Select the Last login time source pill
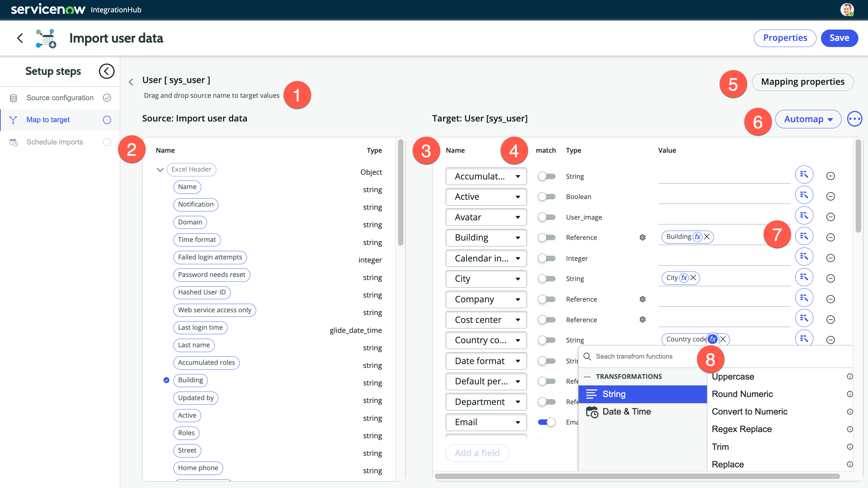 (200, 327)
